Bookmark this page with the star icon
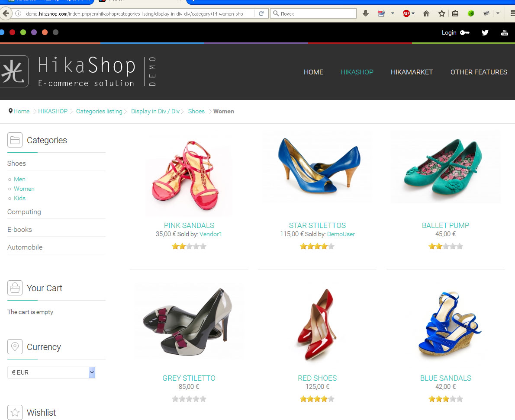This screenshot has width=515, height=420. pos(442,13)
